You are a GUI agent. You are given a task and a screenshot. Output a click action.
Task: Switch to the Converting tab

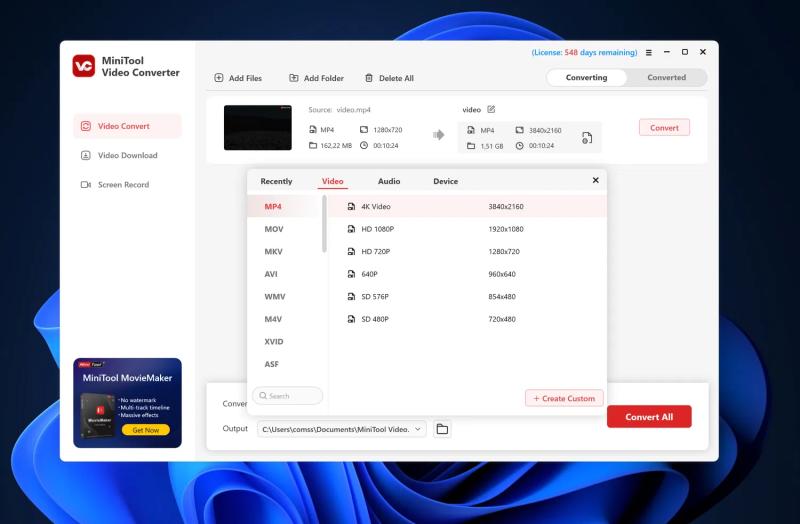(586, 78)
